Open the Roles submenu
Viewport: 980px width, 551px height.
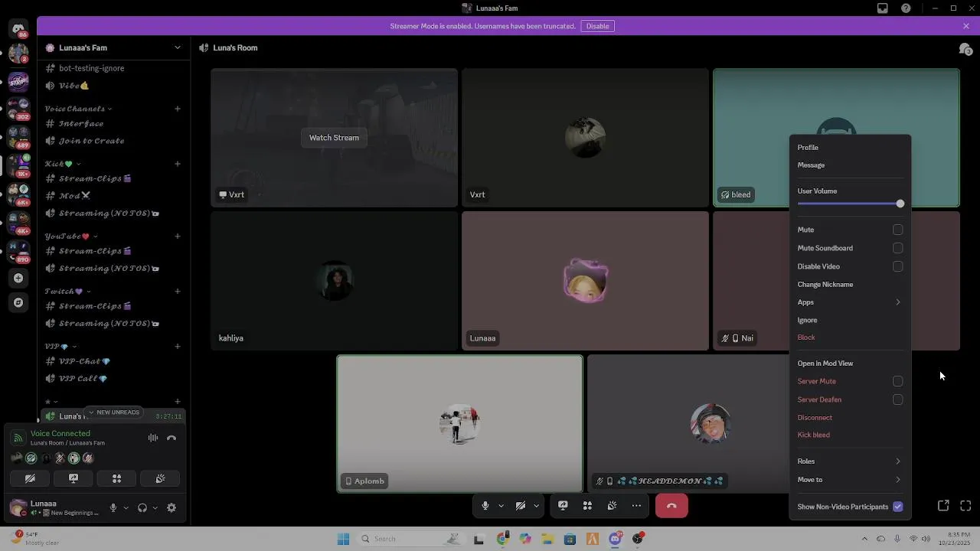pyautogui.click(x=850, y=461)
